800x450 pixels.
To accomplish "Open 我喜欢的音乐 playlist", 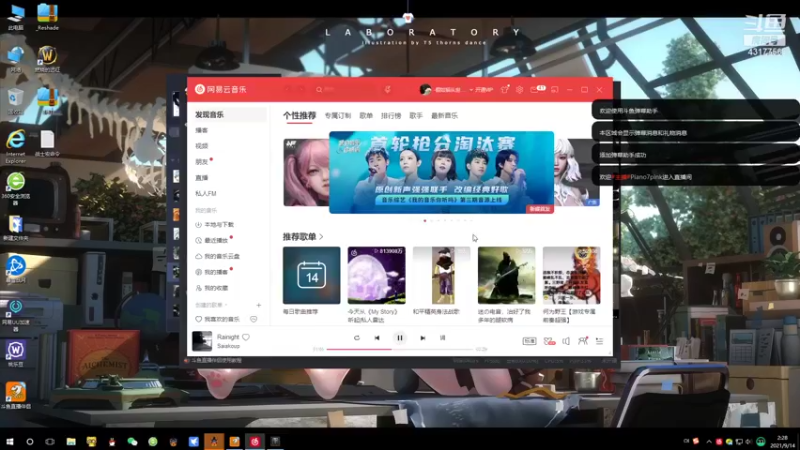I will coord(218,319).
